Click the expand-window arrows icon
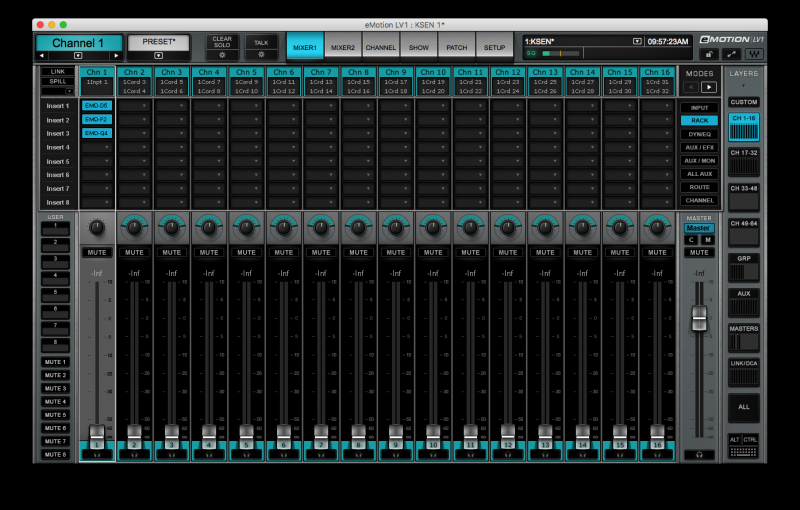The image size is (800, 510). pyautogui.click(x=731, y=54)
